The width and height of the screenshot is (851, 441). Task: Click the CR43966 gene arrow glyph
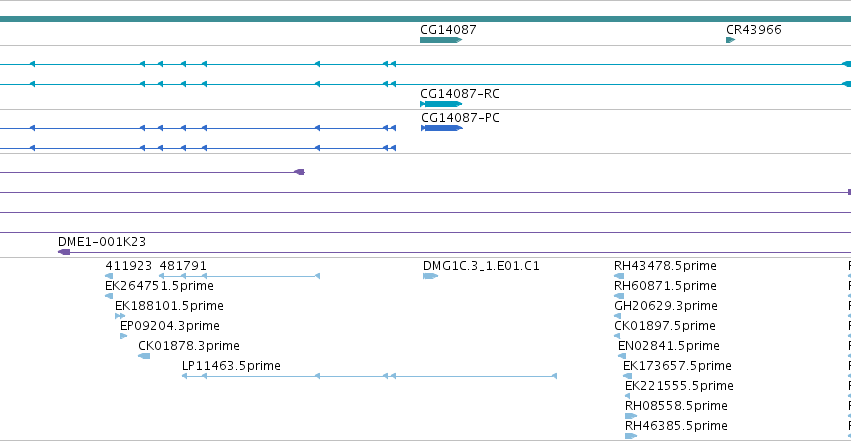(x=731, y=40)
